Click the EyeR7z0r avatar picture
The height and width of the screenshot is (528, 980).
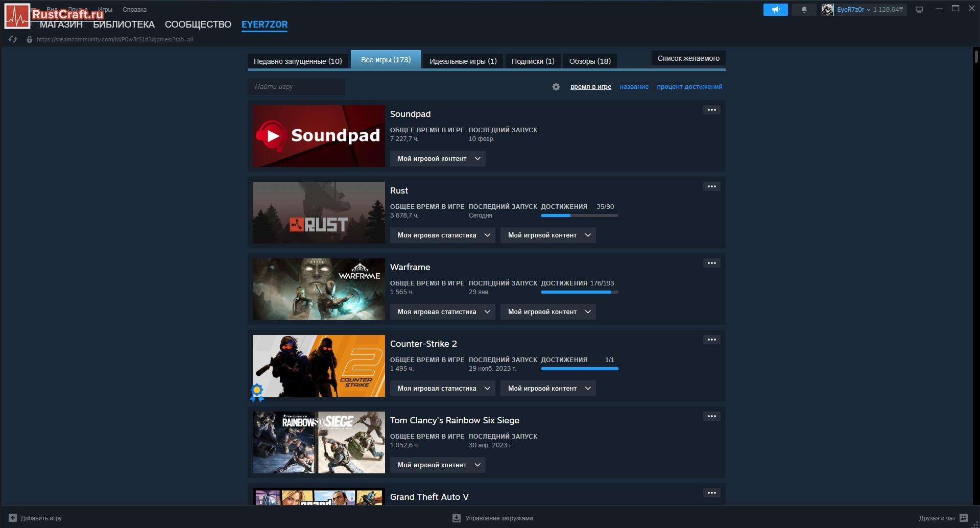click(x=827, y=10)
